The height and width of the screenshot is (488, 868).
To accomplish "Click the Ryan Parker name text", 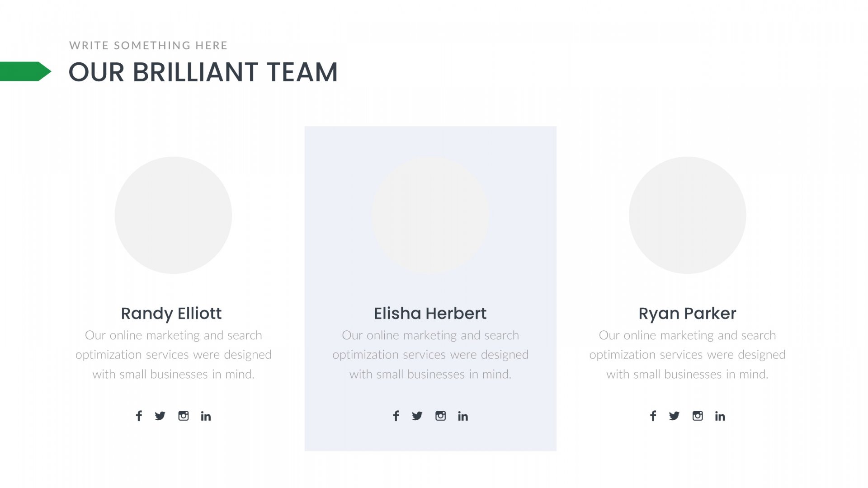I will point(687,314).
